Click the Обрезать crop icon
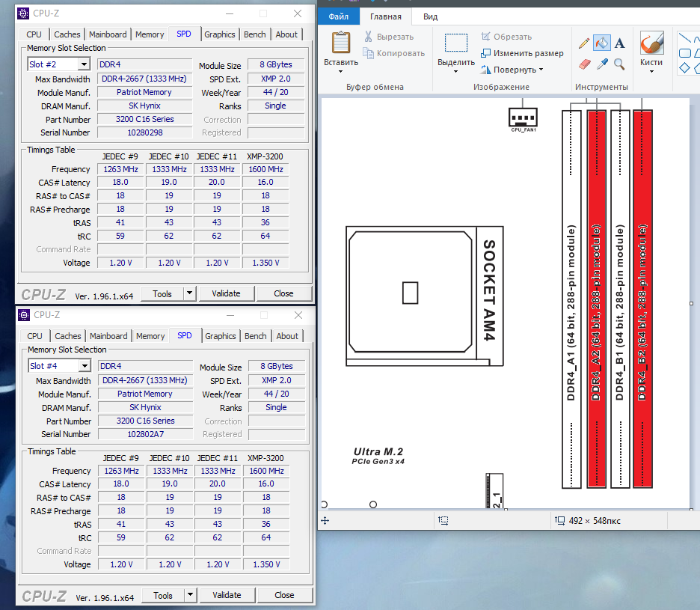Image resolution: width=700 pixels, height=610 pixels. pos(485,37)
